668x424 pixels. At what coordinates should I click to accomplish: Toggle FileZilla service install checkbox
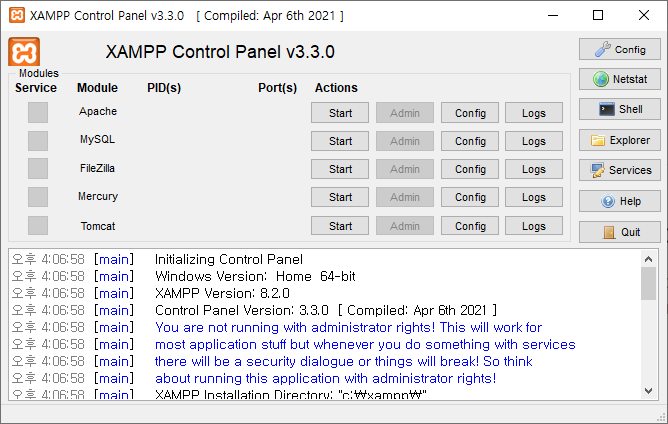click(x=38, y=169)
